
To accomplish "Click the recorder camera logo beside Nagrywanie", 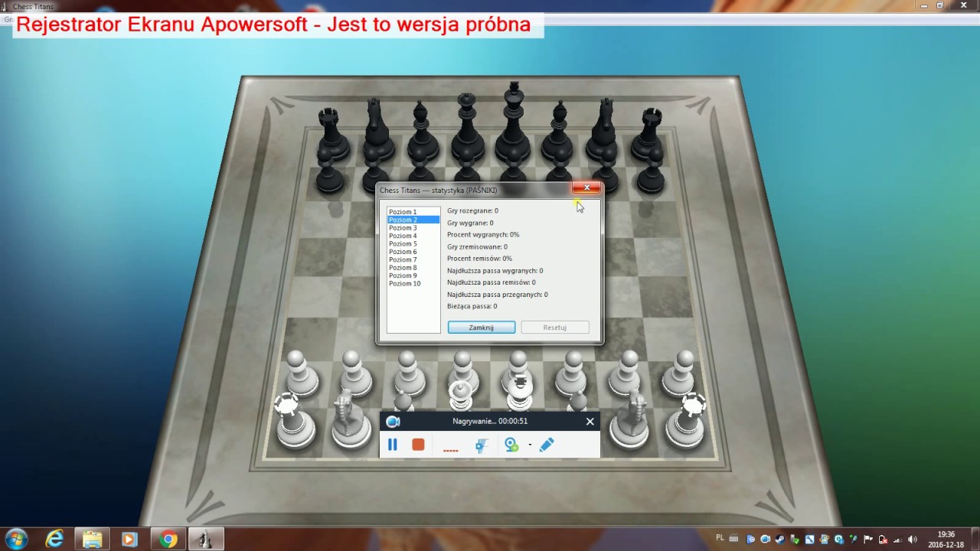I will coord(393,422).
